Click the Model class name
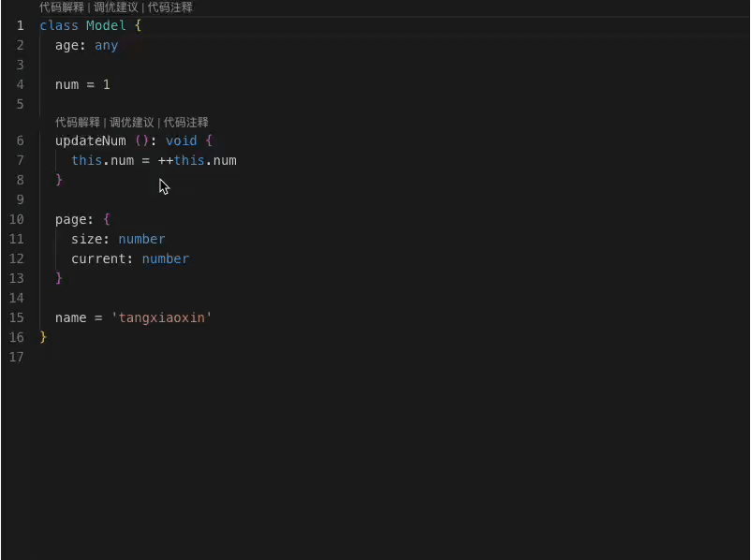The height and width of the screenshot is (560, 751). (x=106, y=25)
